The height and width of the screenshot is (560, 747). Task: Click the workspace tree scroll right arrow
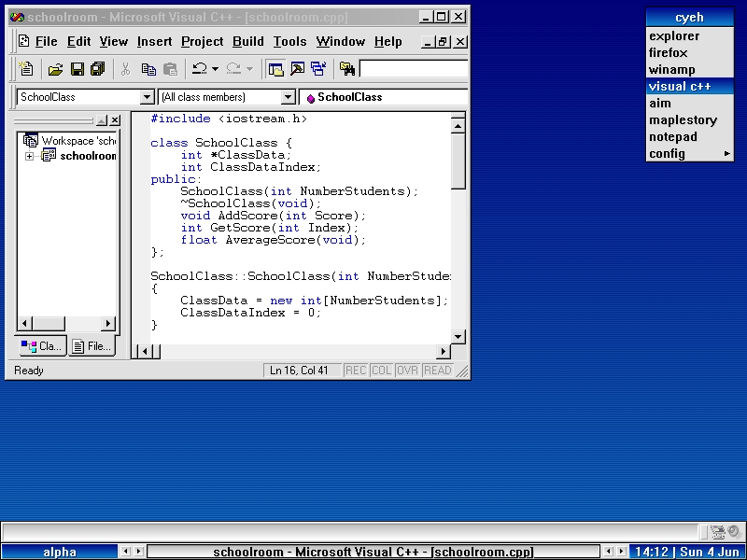tap(108, 323)
